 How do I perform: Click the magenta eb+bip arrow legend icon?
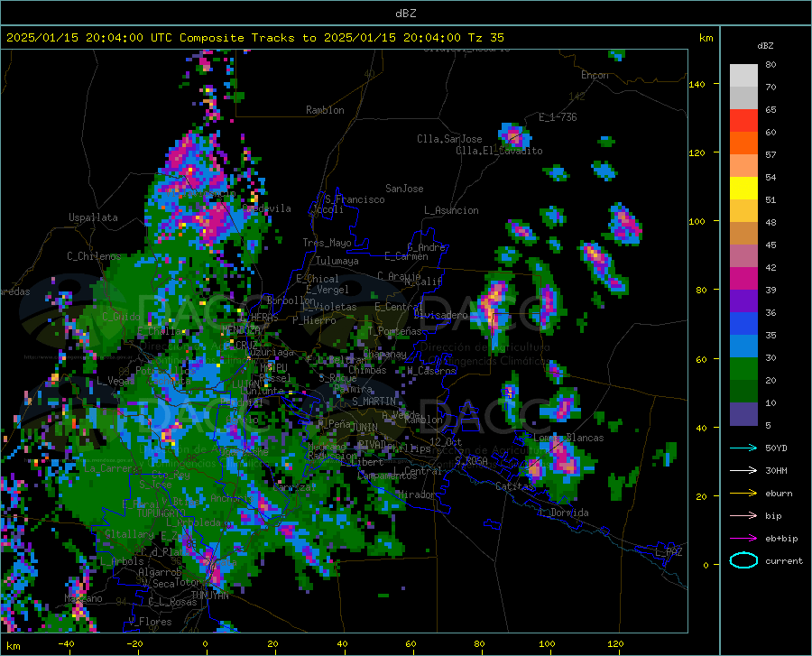pyautogui.click(x=743, y=539)
